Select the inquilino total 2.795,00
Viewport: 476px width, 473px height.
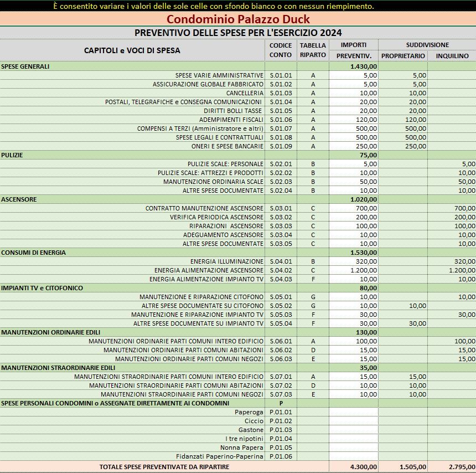(452, 466)
